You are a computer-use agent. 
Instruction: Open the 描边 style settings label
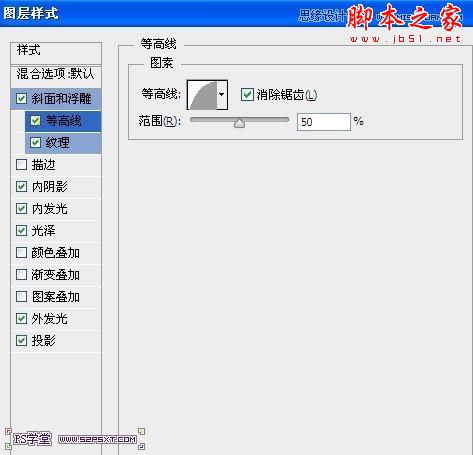(x=43, y=165)
